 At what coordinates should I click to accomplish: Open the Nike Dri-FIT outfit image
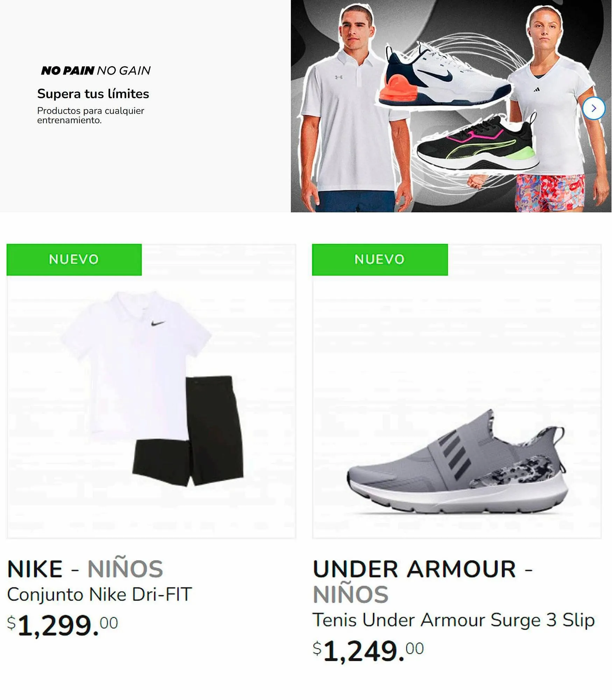click(151, 391)
